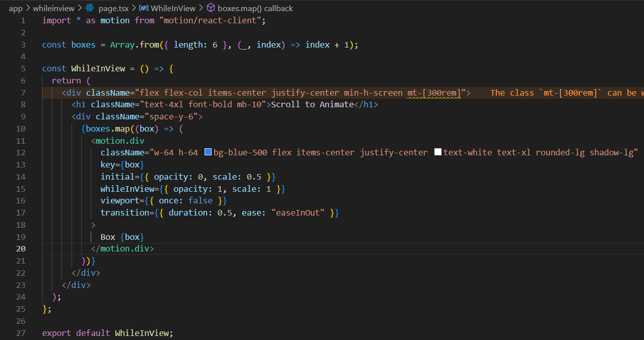Viewport: 644px width, 340px height.
Task: Click 'min-h-screen' in the div className
Action: coord(373,93)
